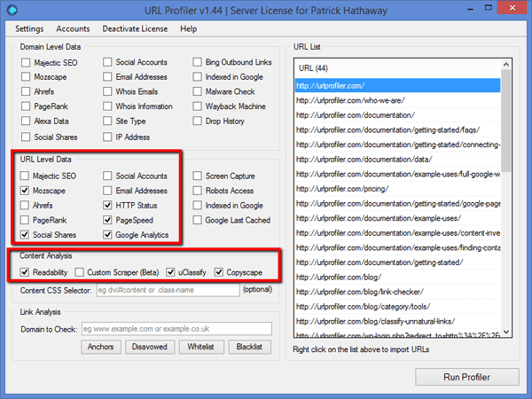Select http://urlprofiler.com/pricing/ row
The image size is (532, 399).
397,189
